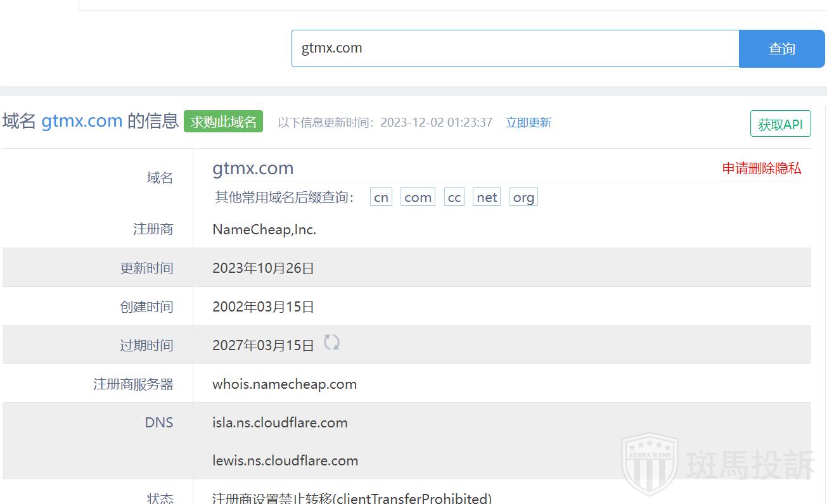Image resolution: width=827 pixels, height=504 pixels.
Task: Select the com domain suffix lookup
Action: 418,198
